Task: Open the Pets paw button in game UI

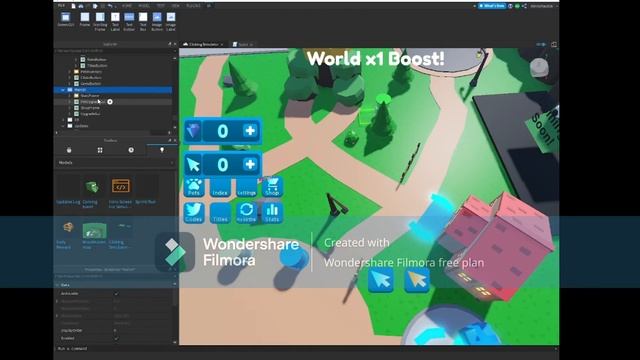Action: (x=194, y=187)
